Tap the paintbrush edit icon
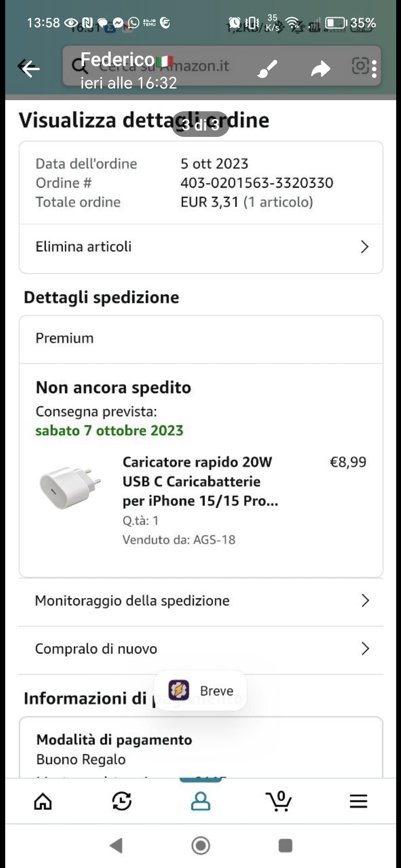Viewport: 401px width, 868px height. [267, 69]
